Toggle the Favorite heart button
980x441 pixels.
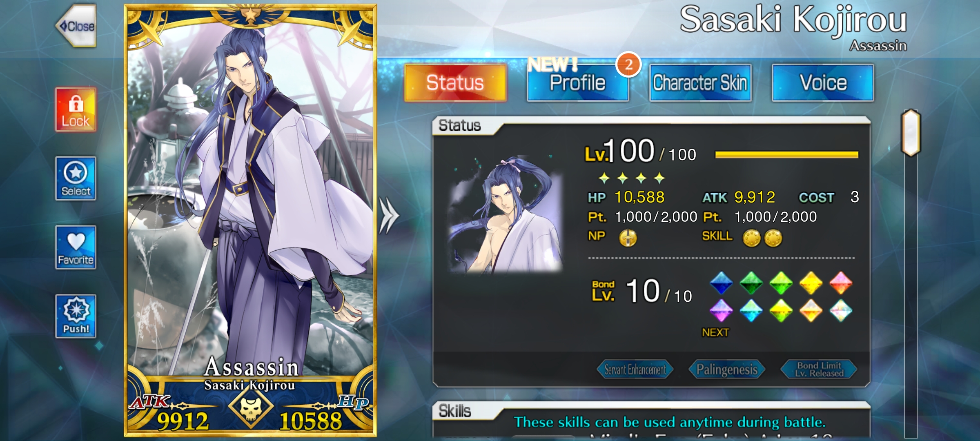click(x=76, y=247)
